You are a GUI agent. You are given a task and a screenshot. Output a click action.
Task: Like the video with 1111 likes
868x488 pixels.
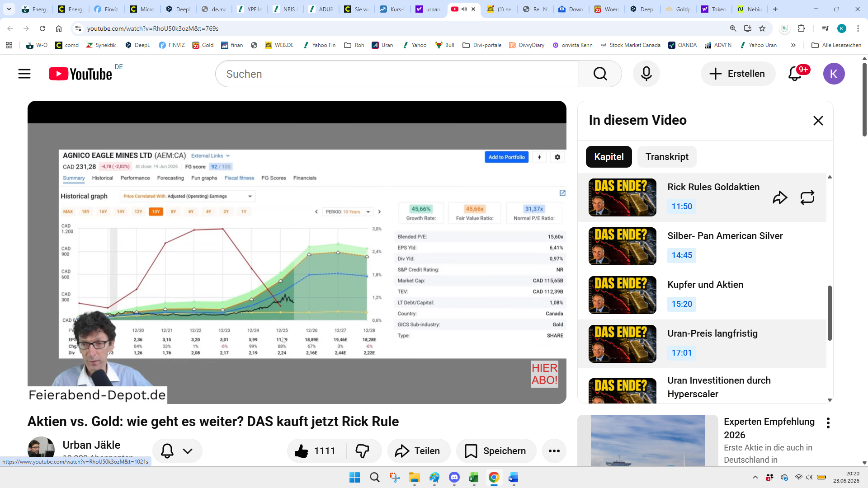click(316, 451)
